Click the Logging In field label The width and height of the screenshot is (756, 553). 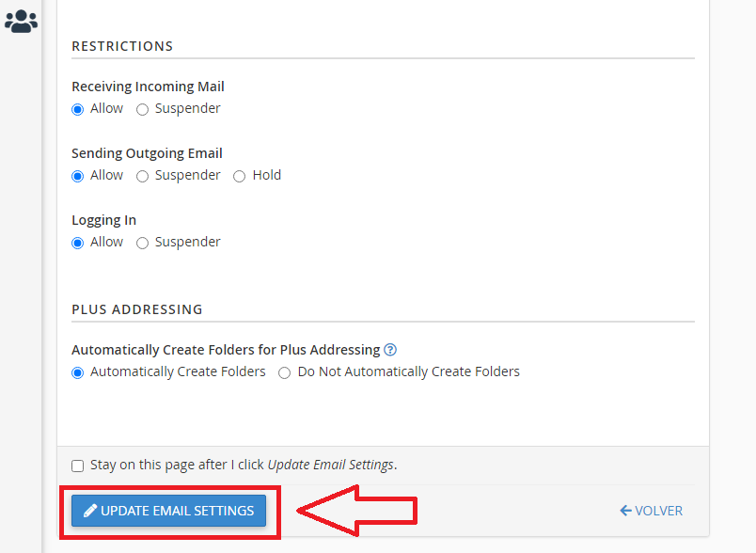pyautogui.click(x=103, y=220)
